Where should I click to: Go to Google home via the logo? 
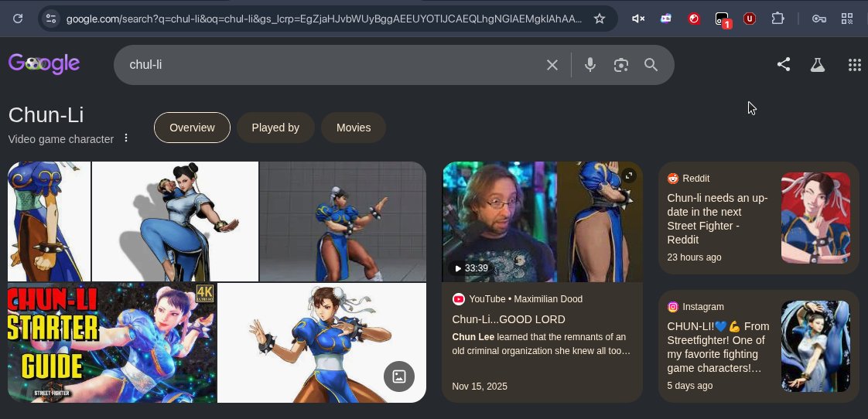point(44,64)
